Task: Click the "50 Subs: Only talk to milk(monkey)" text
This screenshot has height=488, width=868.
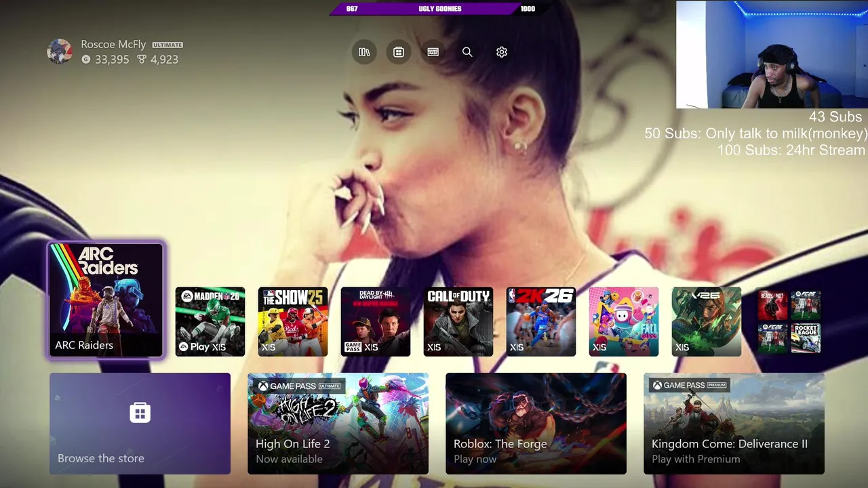Action: (x=756, y=134)
